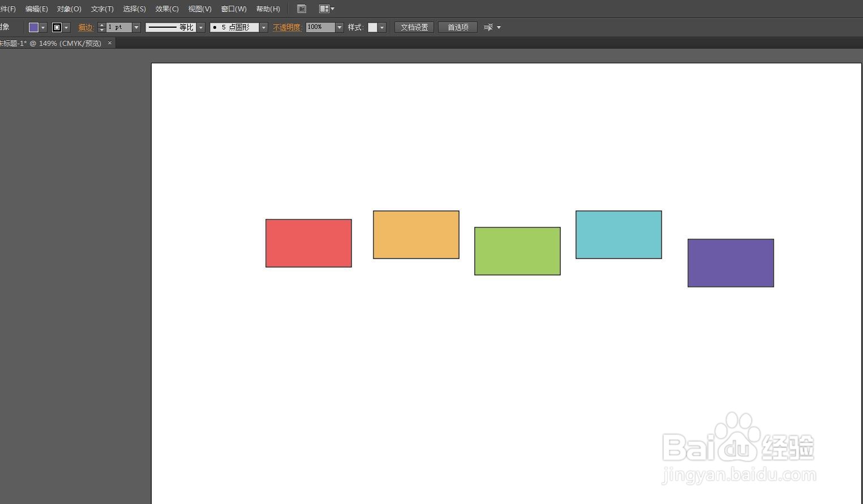
Task: Open the 效果(C) menu
Action: coord(167,9)
